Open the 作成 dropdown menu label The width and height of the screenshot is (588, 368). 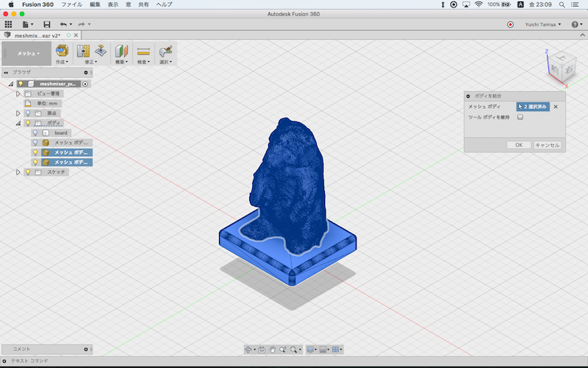(62, 62)
